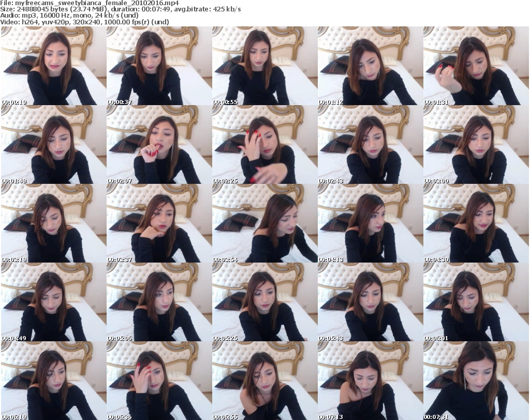The width and height of the screenshot is (530, 420).
Task: Open the thumbnail with timestamp 00:00:37
Action: [159, 66]
